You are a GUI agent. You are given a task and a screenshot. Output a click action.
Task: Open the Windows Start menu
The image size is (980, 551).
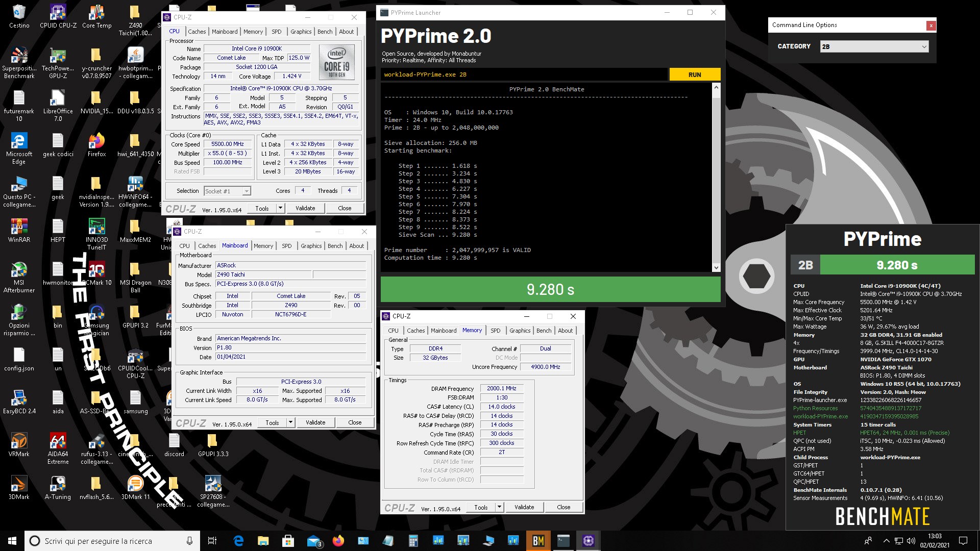pyautogui.click(x=12, y=541)
